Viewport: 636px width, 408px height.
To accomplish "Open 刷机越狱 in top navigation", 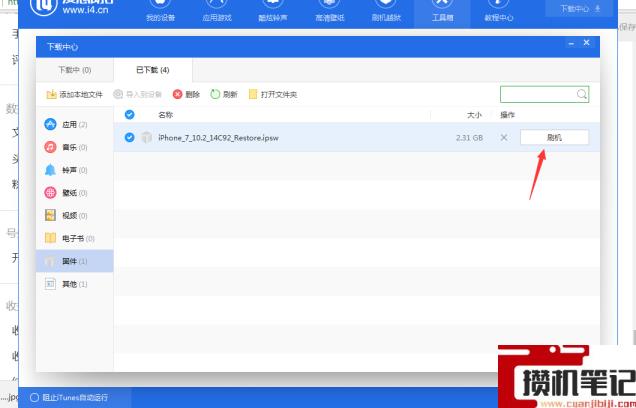I will point(386,12).
